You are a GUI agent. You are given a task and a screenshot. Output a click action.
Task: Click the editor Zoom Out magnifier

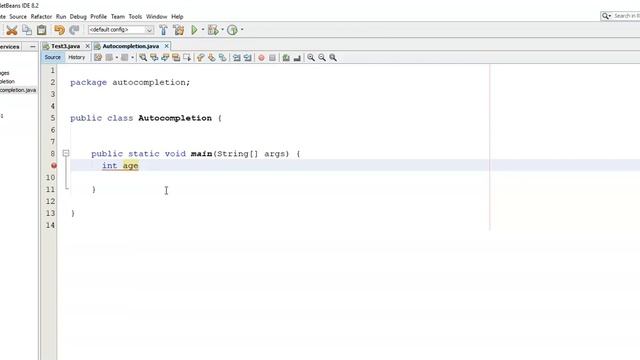click(322, 58)
